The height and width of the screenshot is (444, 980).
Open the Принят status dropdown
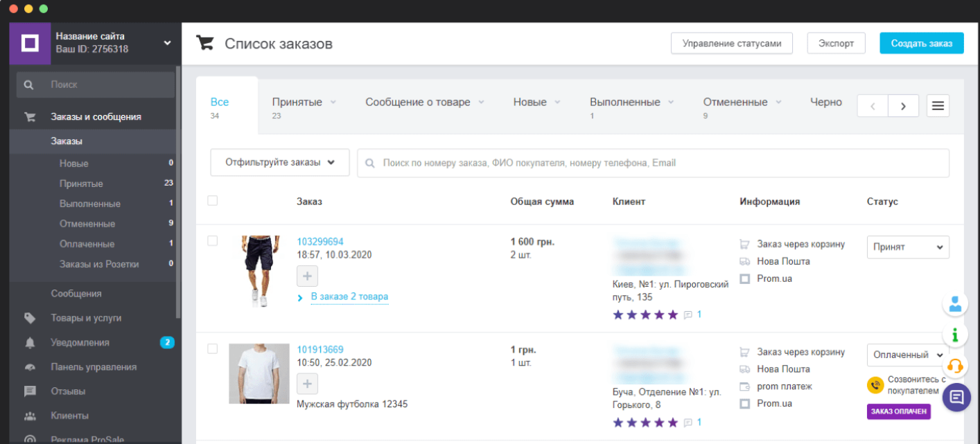pos(907,247)
